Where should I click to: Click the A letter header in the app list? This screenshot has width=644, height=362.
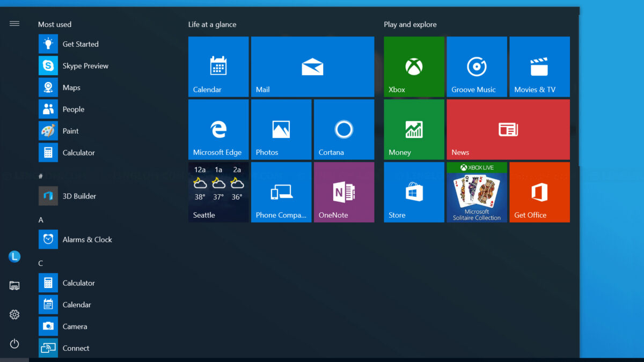click(41, 220)
